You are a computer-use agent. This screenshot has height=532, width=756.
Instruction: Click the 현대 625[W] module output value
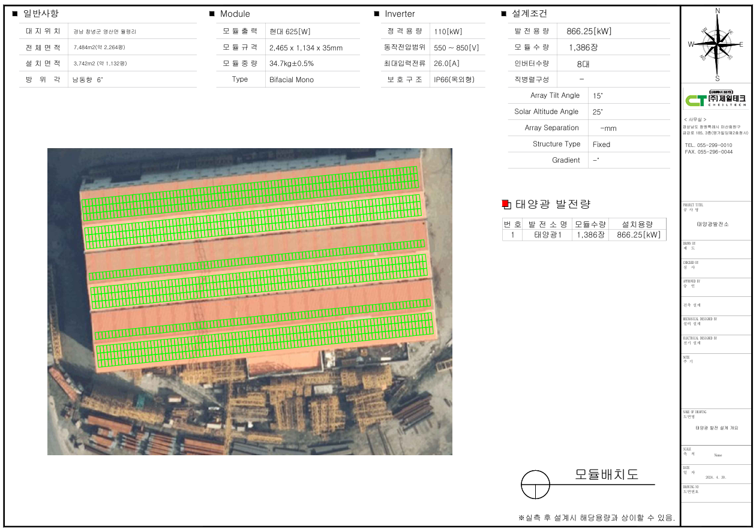[290, 32]
